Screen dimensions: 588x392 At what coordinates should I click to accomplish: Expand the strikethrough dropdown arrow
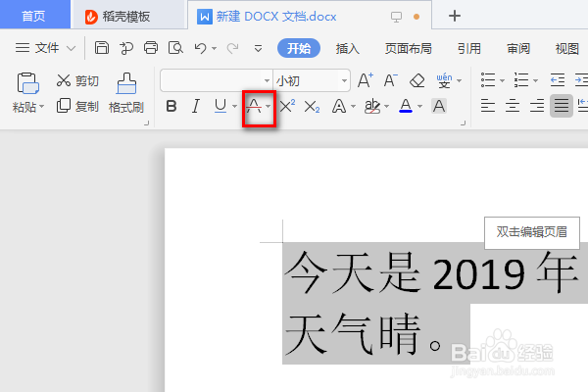coord(269,107)
